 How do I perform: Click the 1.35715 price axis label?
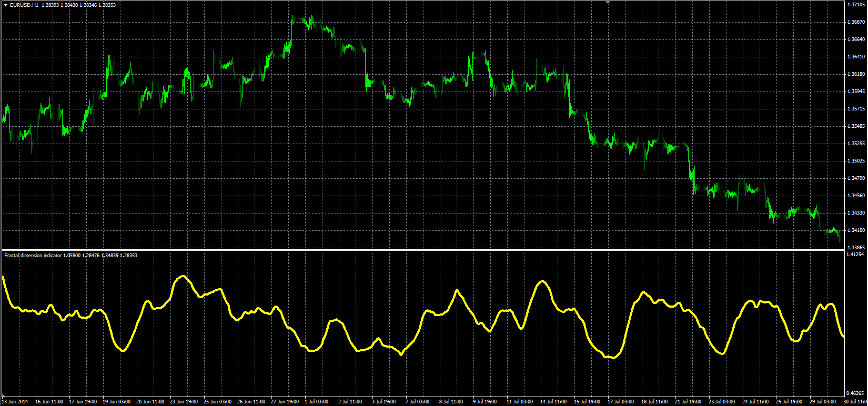(856, 109)
